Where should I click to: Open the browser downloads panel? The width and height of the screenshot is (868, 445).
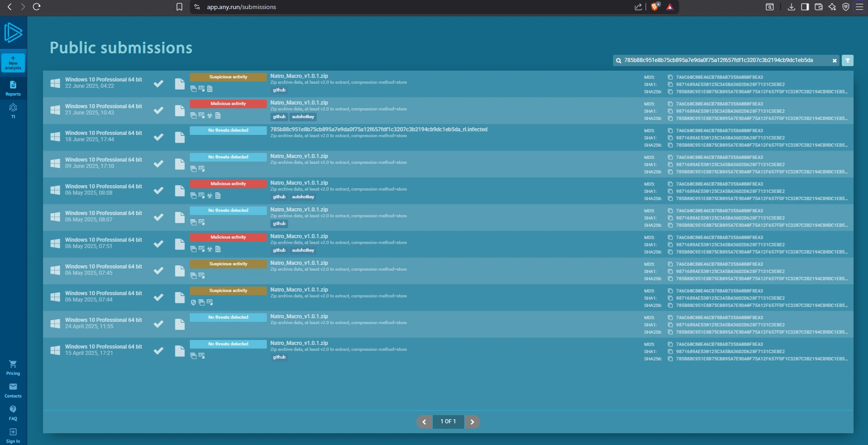(x=791, y=7)
